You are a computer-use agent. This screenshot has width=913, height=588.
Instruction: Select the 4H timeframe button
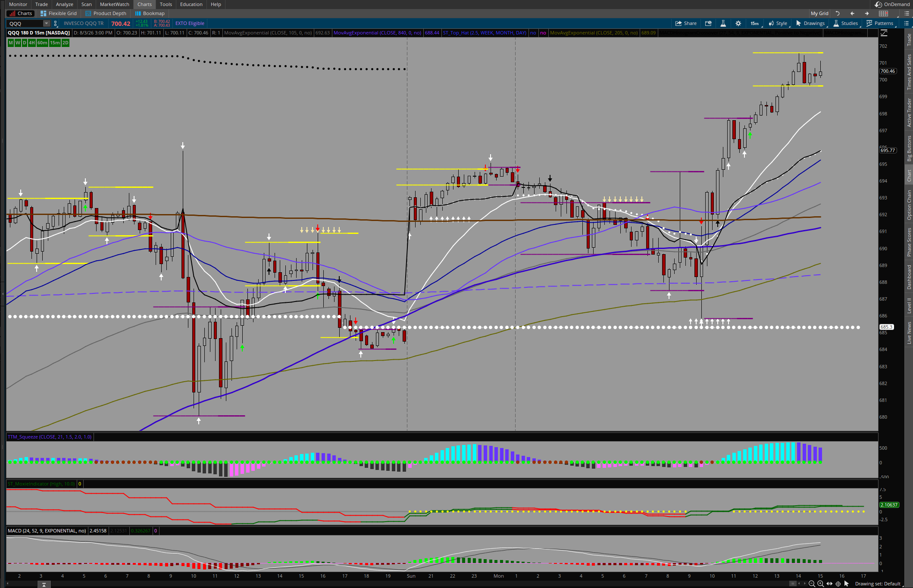(32, 43)
